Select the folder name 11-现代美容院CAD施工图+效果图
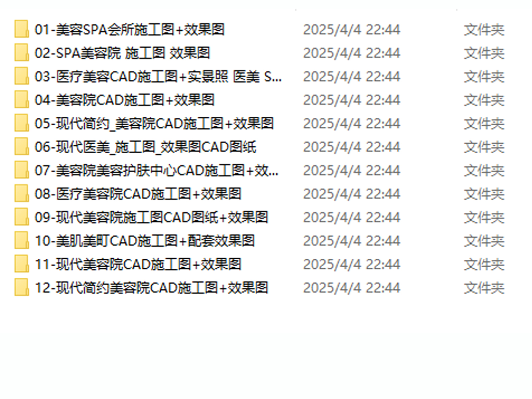Viewport: 532px width, 399px height. pos(138,264)
